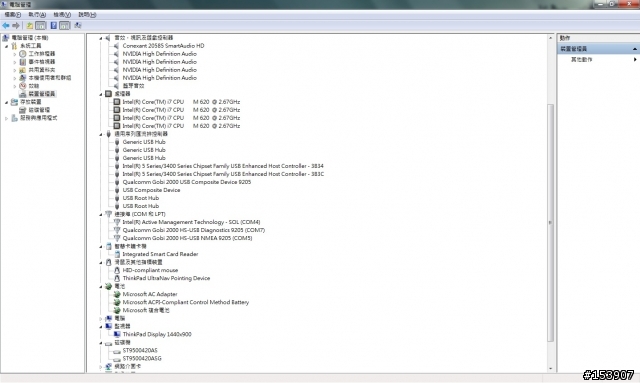Click the mouse icon beside HID-compliant mouse

click(117, 270)
